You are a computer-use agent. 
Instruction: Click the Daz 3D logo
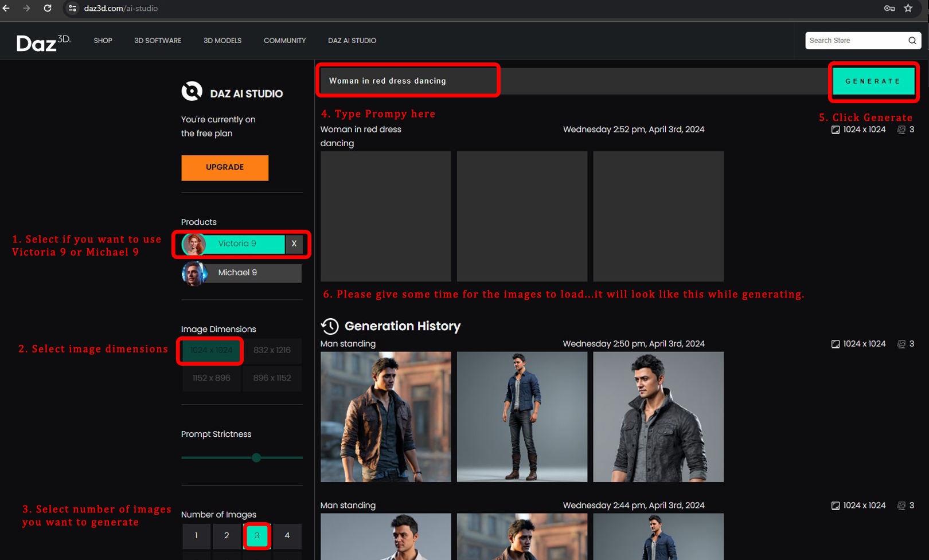coord(43,42)
